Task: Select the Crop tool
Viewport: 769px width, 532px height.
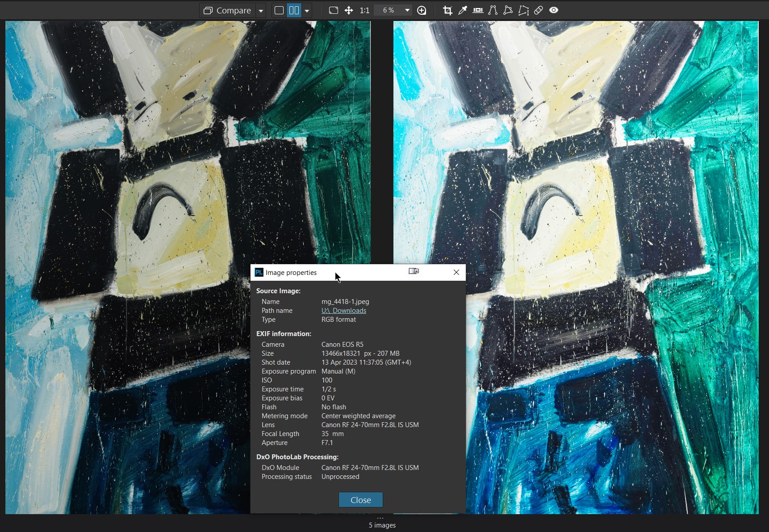Action: pos(447,10)
